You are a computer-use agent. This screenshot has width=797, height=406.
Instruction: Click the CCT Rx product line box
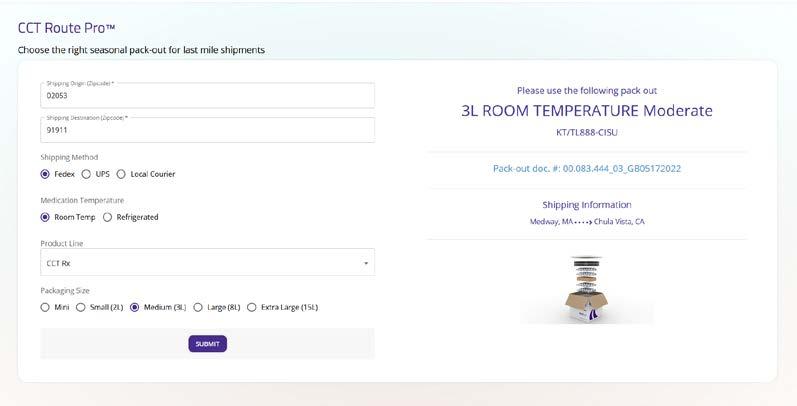pyautogui.click(x=207, y=262)
